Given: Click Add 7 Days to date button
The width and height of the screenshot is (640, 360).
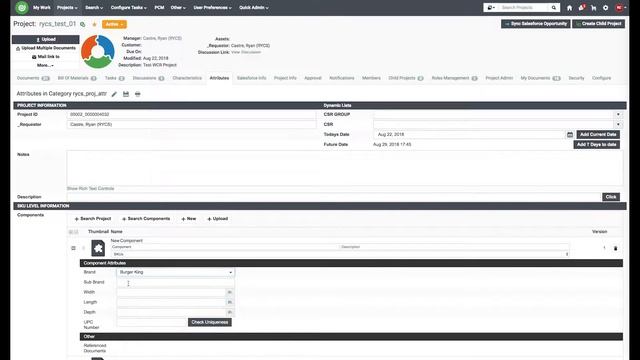Looking at the screenshot, I should coord(596,144).
